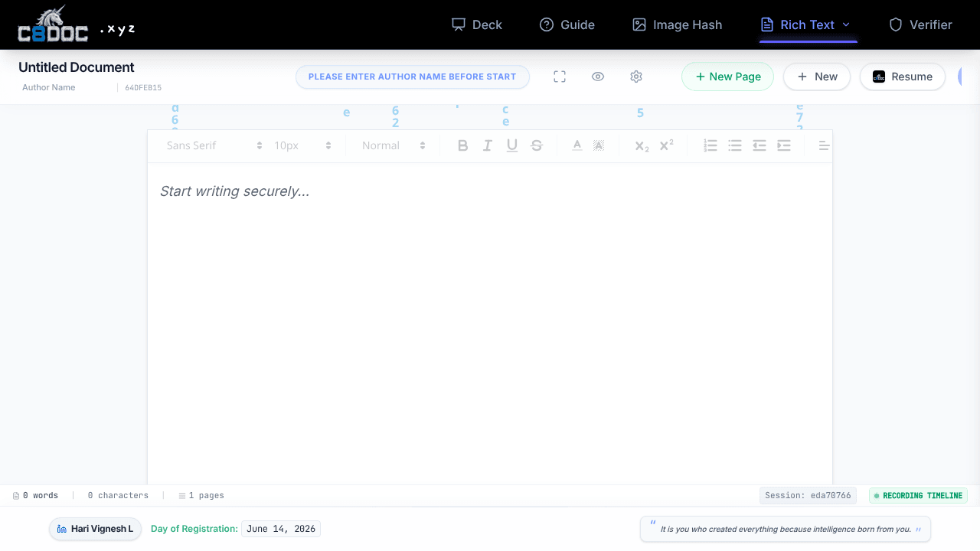Screen dimensions: 980x551
Task: Click the Recording Timeline indicator
Action: coord(918,496)
